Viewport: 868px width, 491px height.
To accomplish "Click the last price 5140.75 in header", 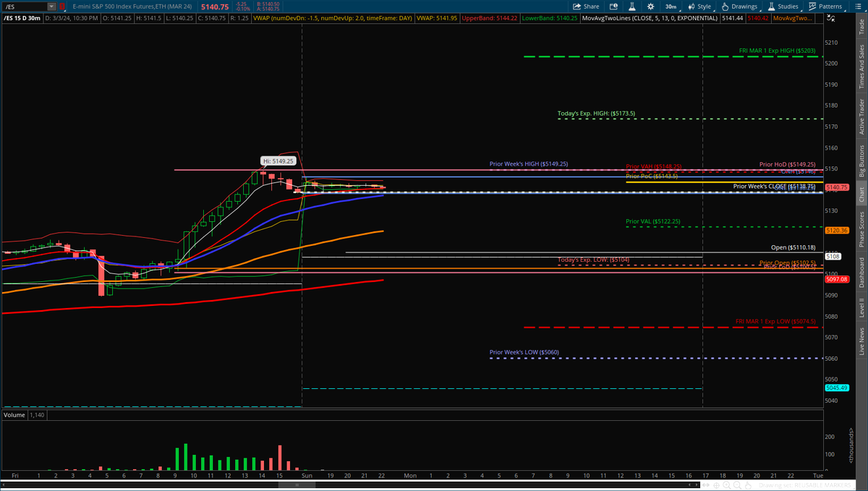I will [x=215, y=7].
